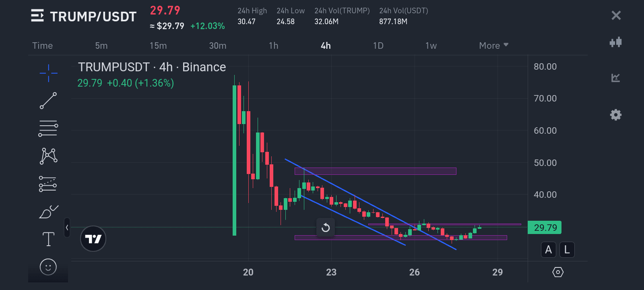Switch to the 1h timeframe
This screenshot has height=290, width=644.
pyautogui.click(x=274, y=46)
